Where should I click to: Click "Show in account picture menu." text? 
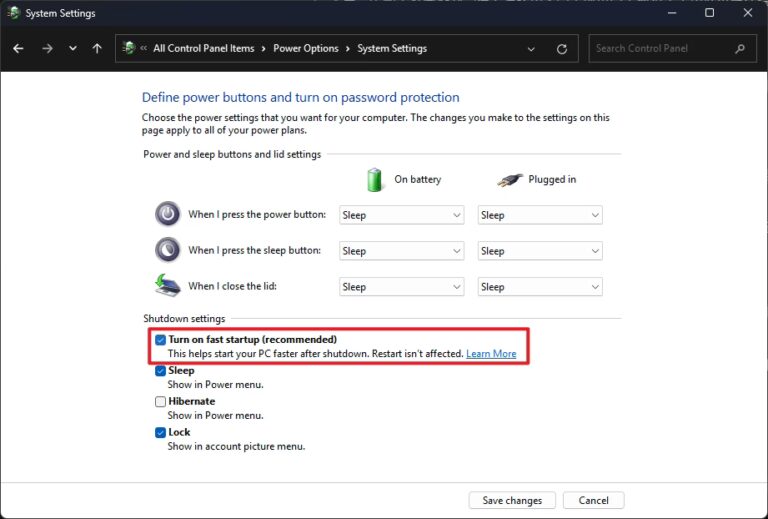coord(236,447)
